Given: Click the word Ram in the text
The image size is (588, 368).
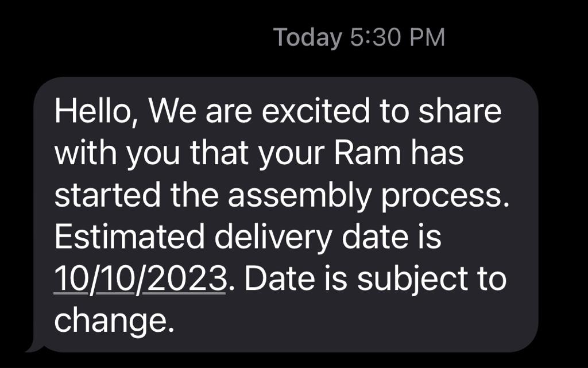Looking at the screenshot, I should point(367,153).
